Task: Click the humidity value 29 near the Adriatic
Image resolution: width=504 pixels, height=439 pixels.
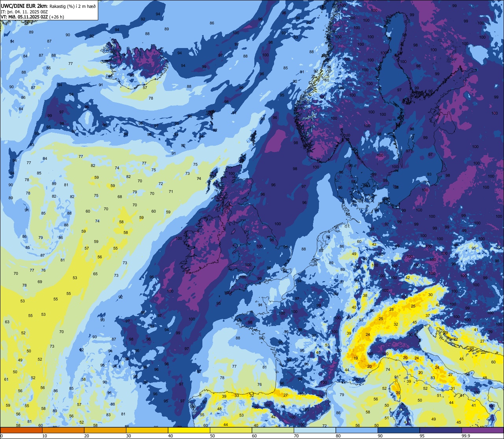Action: [446, 333]
